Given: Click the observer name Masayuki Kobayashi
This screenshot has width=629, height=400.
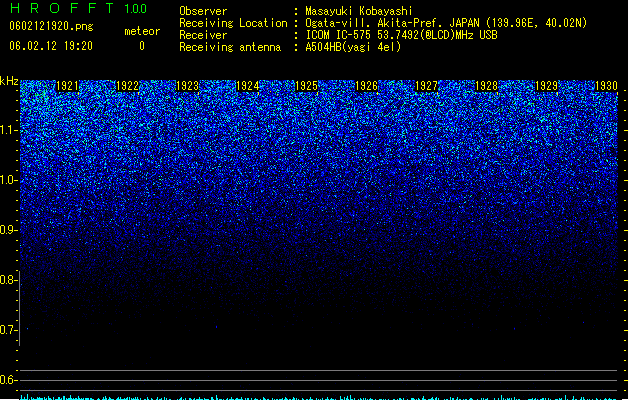Looking at the screenshot, I should [x=359, y=11].
